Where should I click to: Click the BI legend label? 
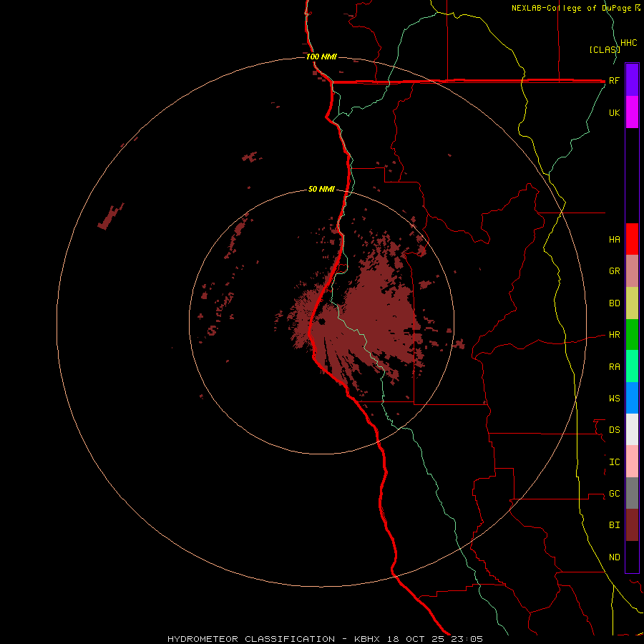click(x=614, y=525)
